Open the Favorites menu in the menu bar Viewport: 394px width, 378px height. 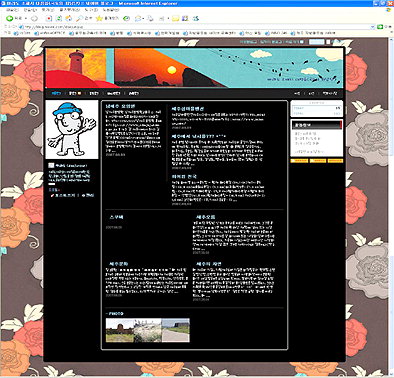70,10
